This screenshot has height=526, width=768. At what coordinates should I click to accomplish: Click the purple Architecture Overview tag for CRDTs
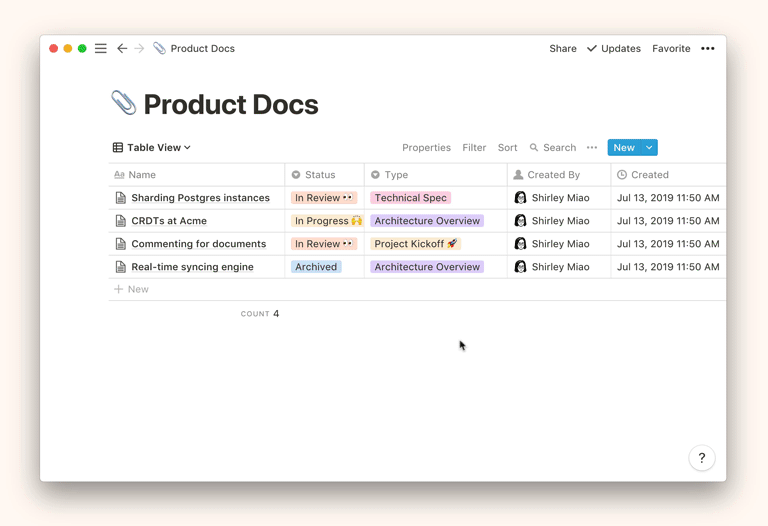coord(427,221)
